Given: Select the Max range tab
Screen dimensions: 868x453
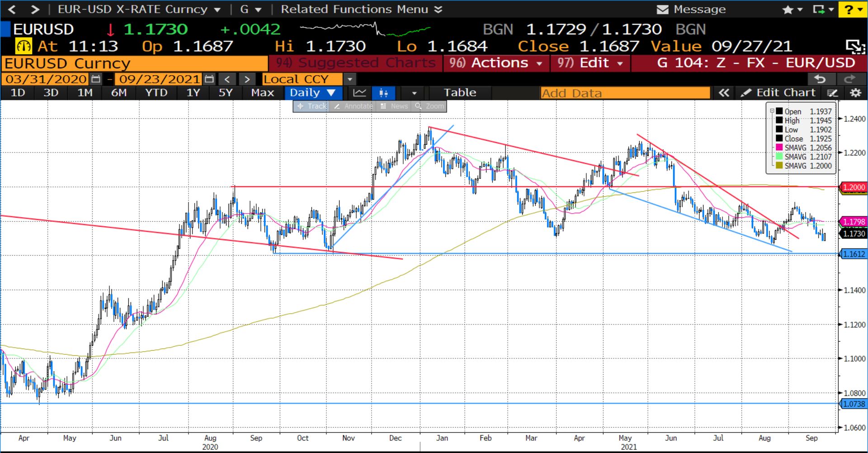Looking at the screenshot, I should coord(263,93).
